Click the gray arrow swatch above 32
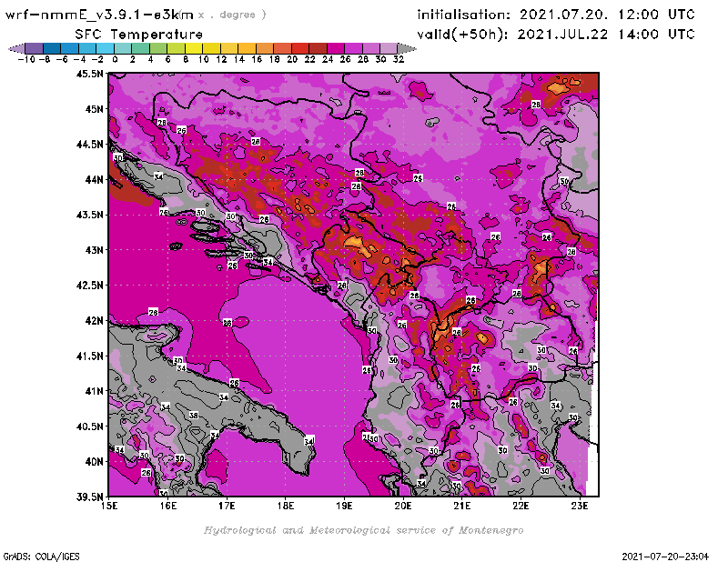 click(407, 48)
